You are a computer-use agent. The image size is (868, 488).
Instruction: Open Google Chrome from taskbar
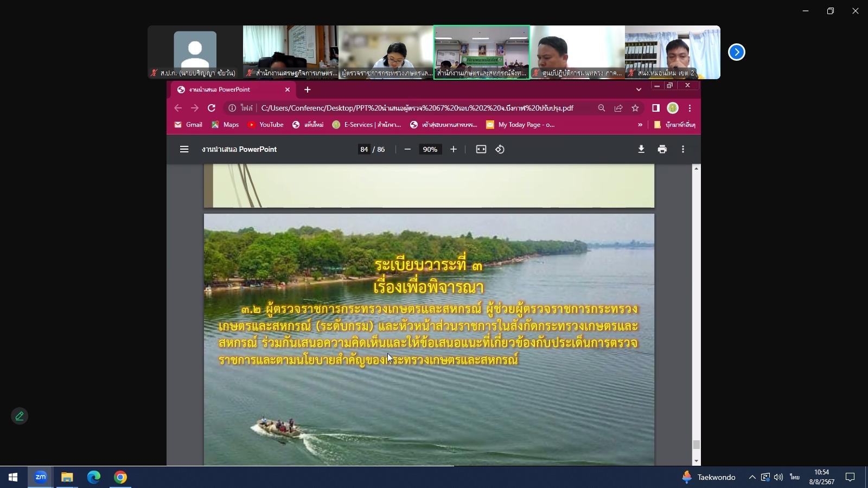click(x=120, y=477)
